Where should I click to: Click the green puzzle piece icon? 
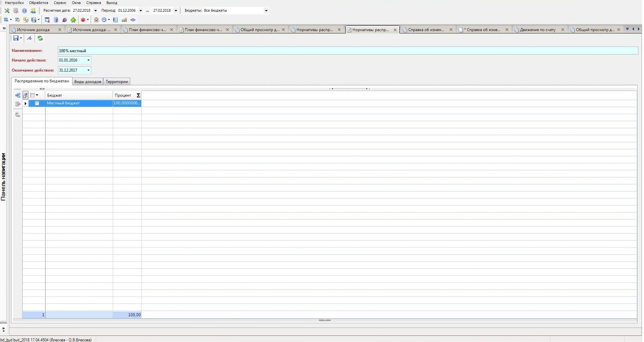[x=73, y=20]
